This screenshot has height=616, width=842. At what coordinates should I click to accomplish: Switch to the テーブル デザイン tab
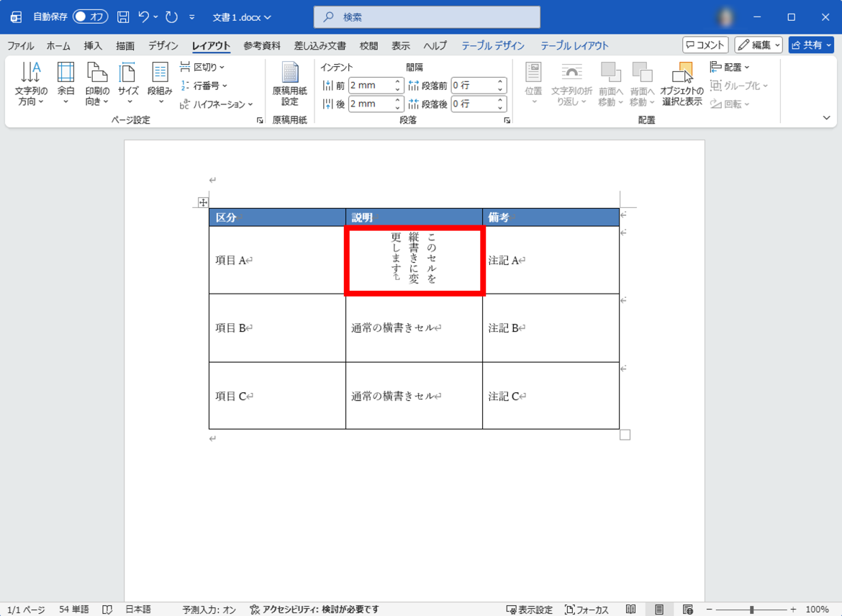tap(493, 45)
